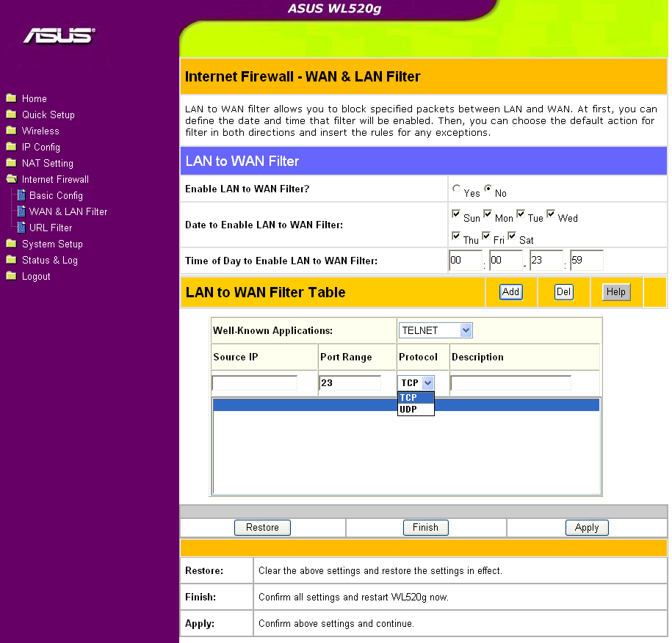This screenshot has width=672, height=643.
Task: Uncheck the Tue checkbox
Action: pyautogui.click(x=520, y=214)
